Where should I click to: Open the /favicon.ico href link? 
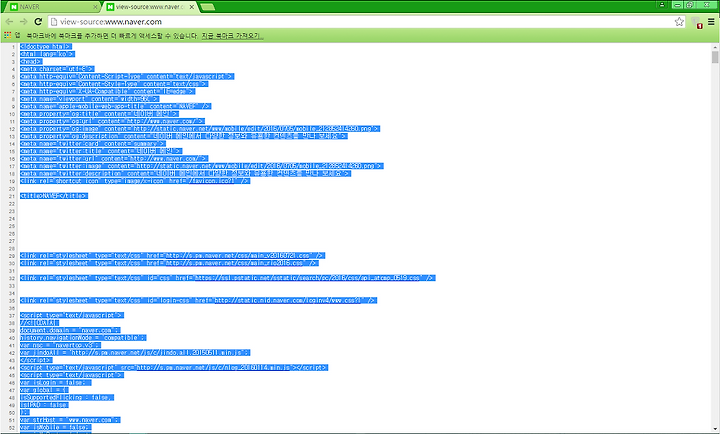212,181
